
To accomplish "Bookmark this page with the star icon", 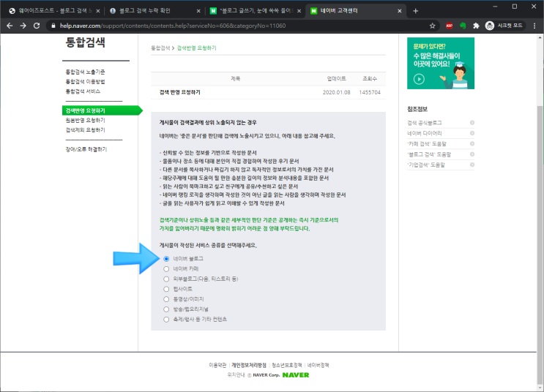I will click(432, 26).
